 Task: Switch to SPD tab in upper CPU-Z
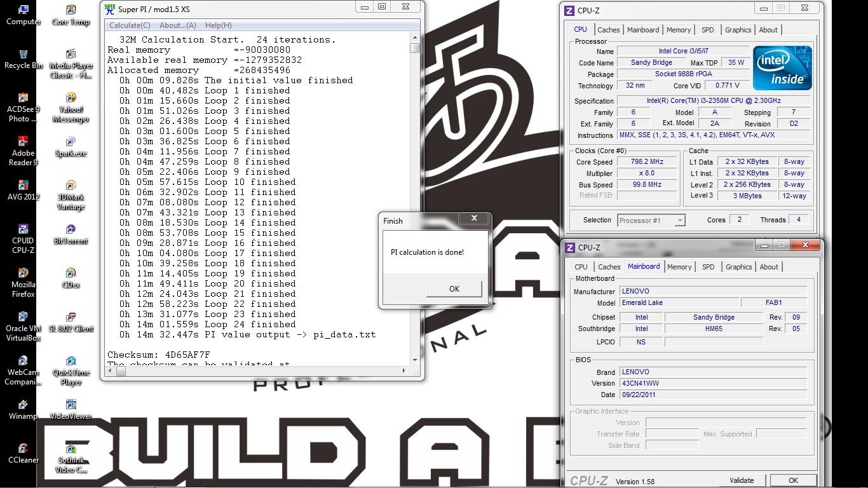pos(707,30)
